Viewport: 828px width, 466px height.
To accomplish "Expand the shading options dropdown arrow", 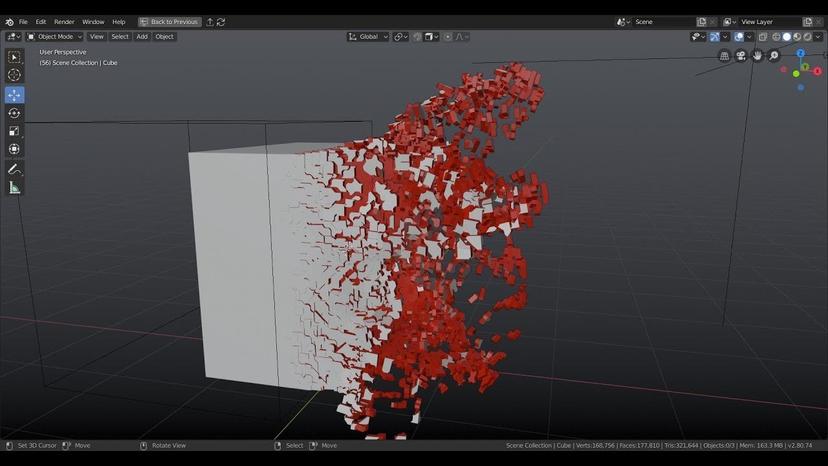I will (x=818, y=37).
